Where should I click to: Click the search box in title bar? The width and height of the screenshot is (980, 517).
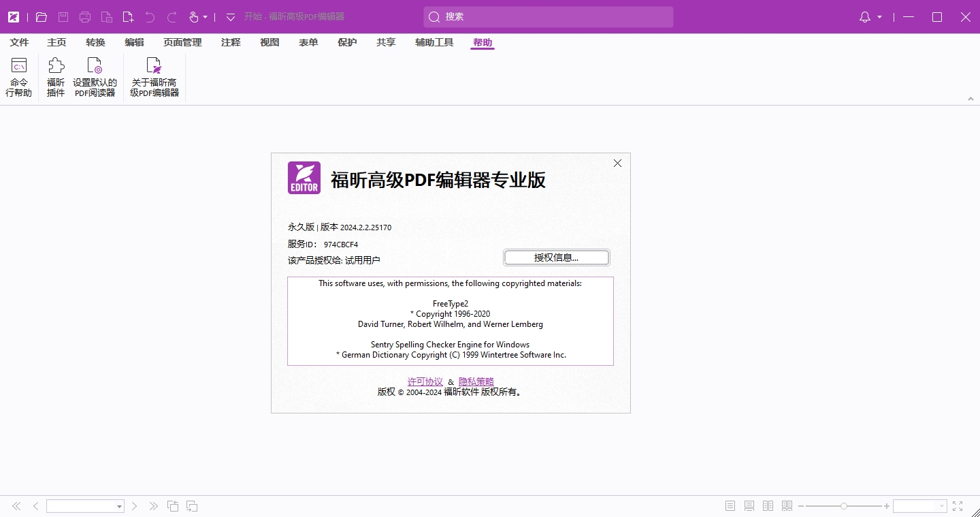pos(549,17)
